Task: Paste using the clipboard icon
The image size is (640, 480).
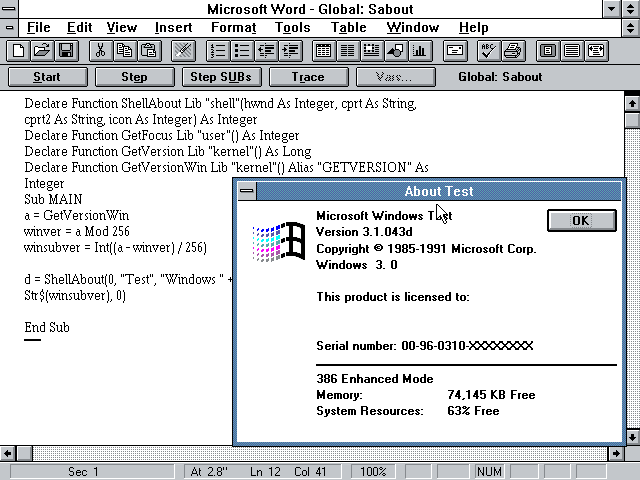Action: pos(149,51)
